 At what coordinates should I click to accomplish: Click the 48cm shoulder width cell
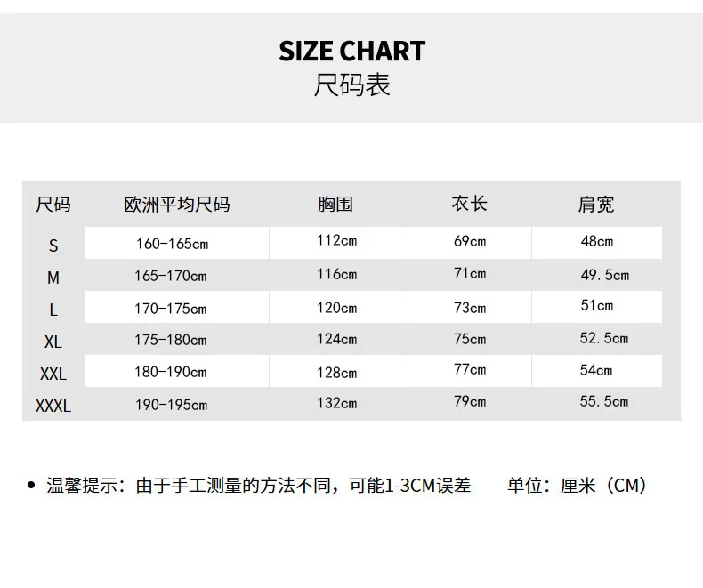click(597, 241)
